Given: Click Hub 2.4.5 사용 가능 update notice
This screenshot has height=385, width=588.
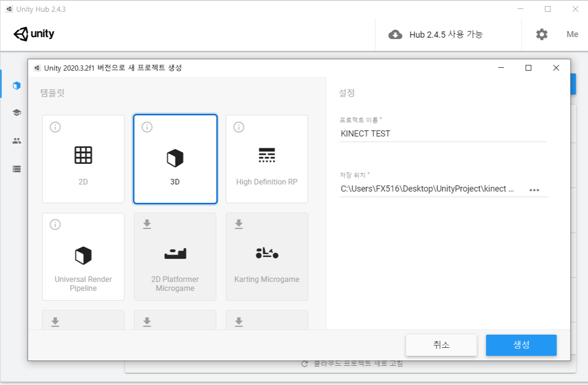Looking at the screenshot, I should [x=446, y=34].
